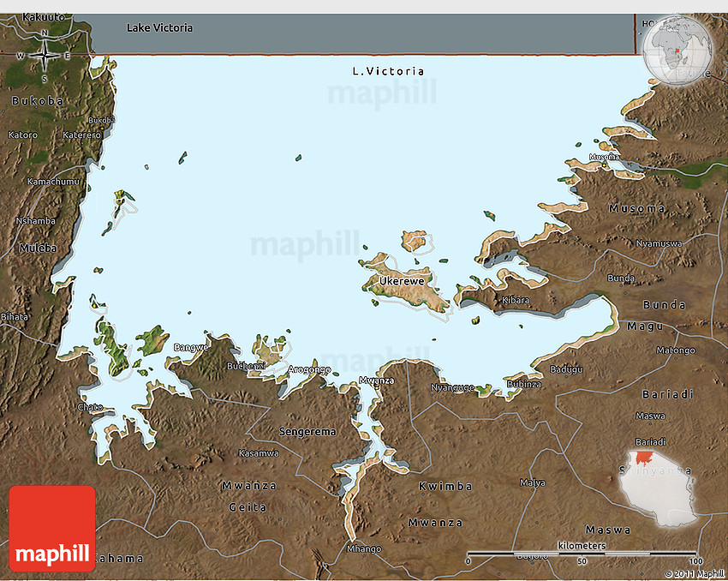Click the Kasamwa town label
The width and height of the screenshot is (728, 581).
[x=259, y=452]
